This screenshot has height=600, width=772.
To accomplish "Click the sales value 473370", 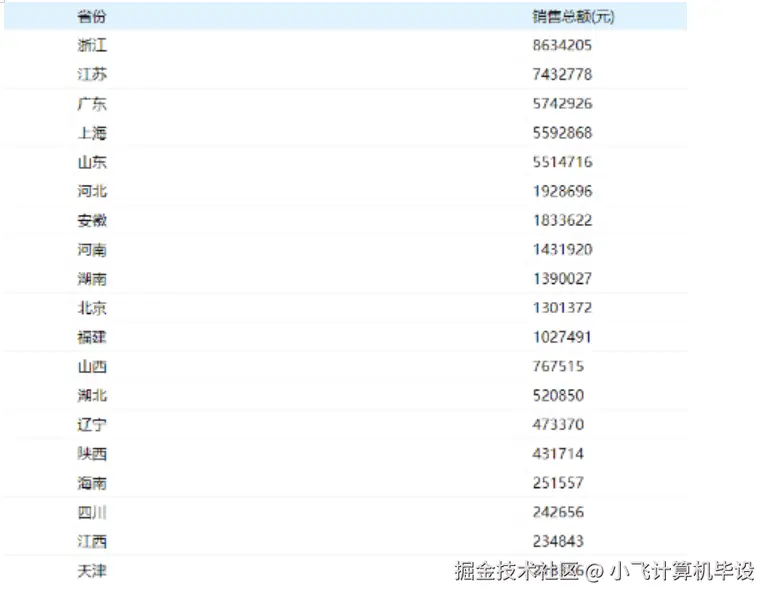I will tap(558, 424).
